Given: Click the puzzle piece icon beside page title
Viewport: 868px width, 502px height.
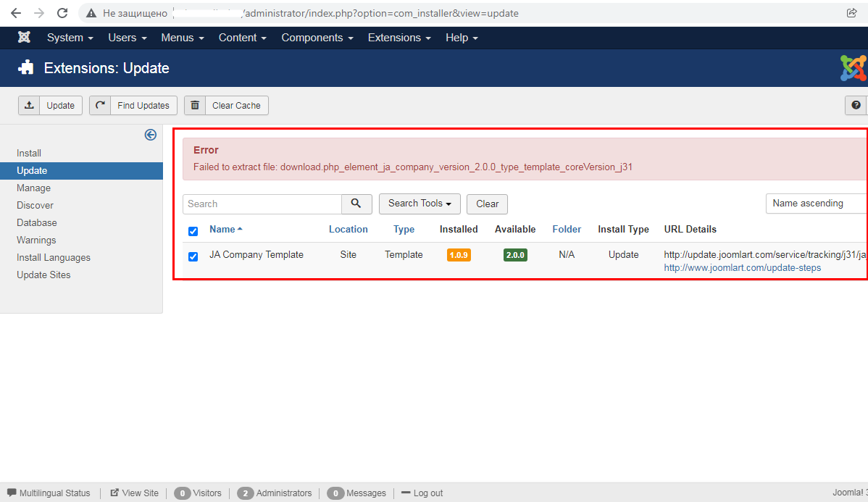Looking at the screenshot, I should pos(26,67).
